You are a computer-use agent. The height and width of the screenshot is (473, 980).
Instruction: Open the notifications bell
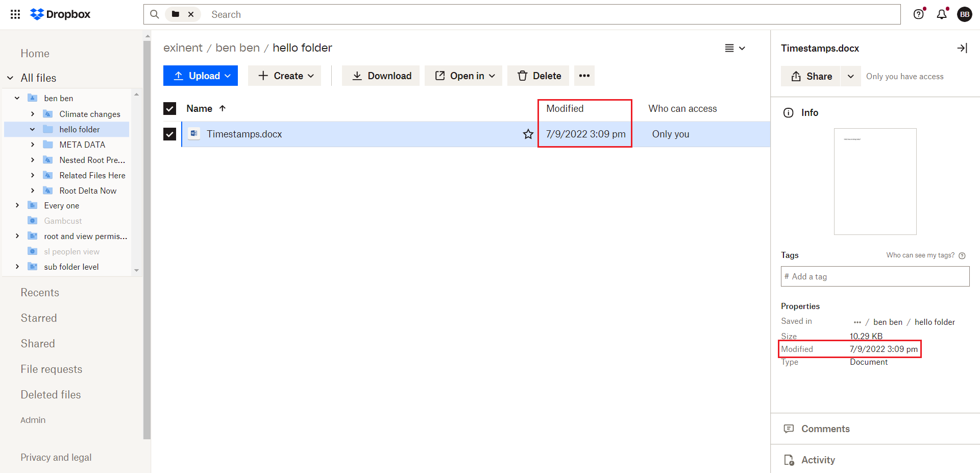(x=942, y=14)
